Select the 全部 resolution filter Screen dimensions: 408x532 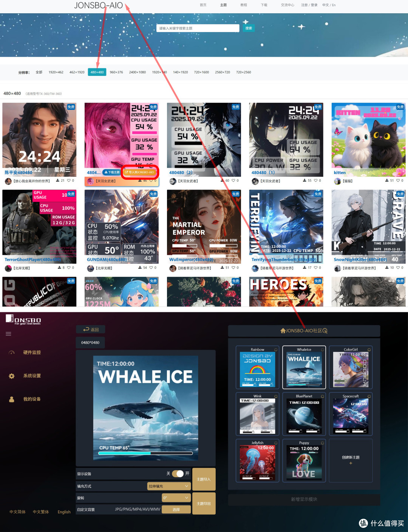39,72
